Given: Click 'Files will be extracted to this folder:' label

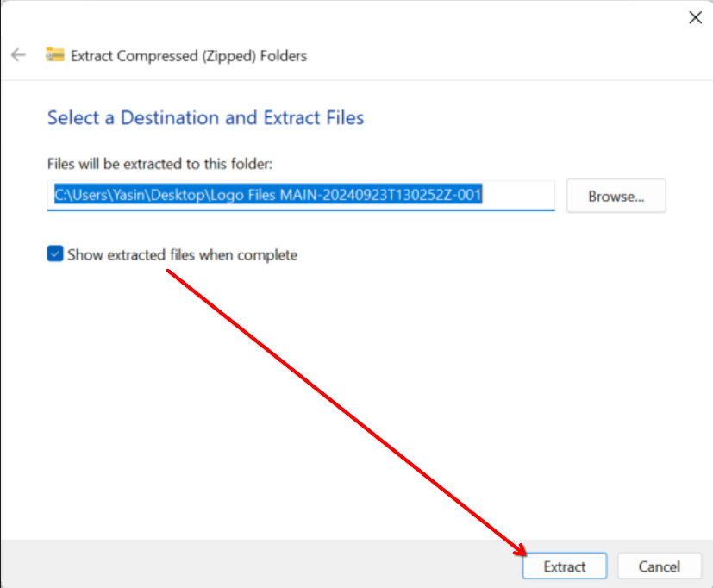Looking at the screenshot, I should pyautogui.click(x=159, y=164).
